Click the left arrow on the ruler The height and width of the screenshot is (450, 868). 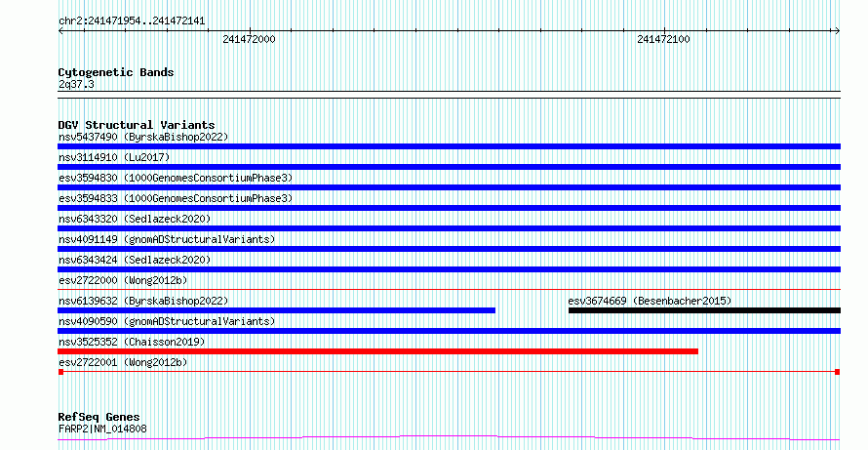click(60, 31)
